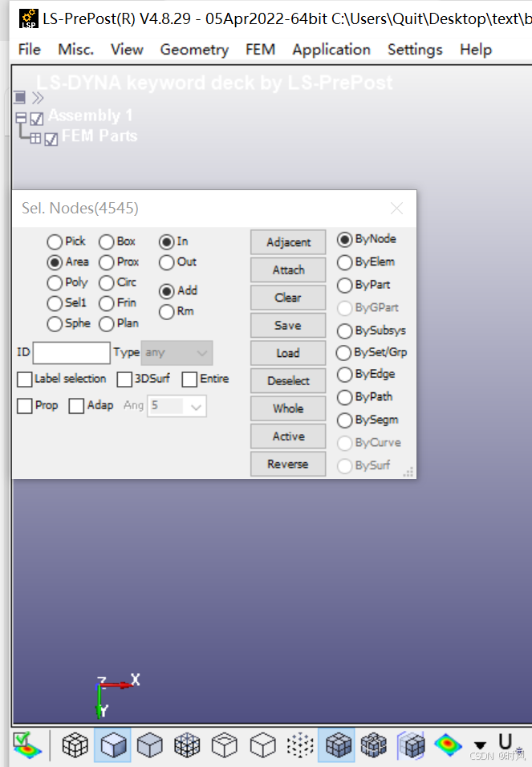
Task: Click the Active button
Action: tap(288, 436)
